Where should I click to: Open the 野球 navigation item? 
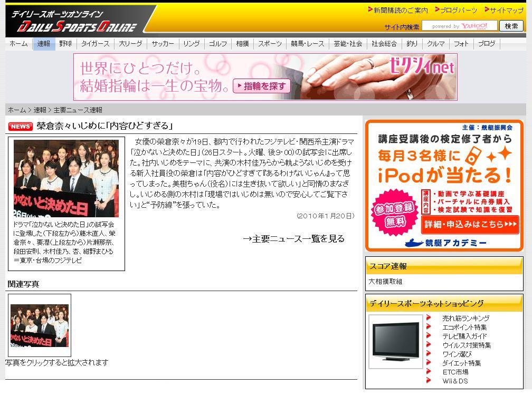(x=66, y=44)
